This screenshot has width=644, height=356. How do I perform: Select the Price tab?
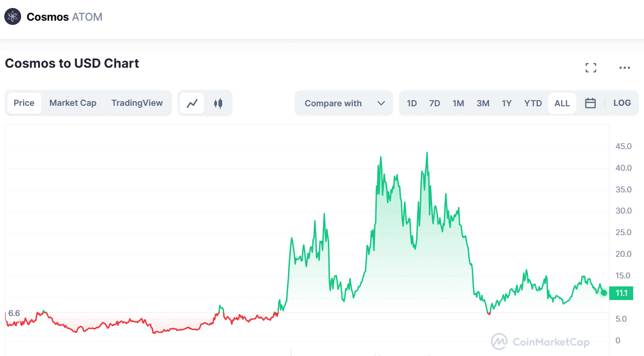(x=24, y=103)
